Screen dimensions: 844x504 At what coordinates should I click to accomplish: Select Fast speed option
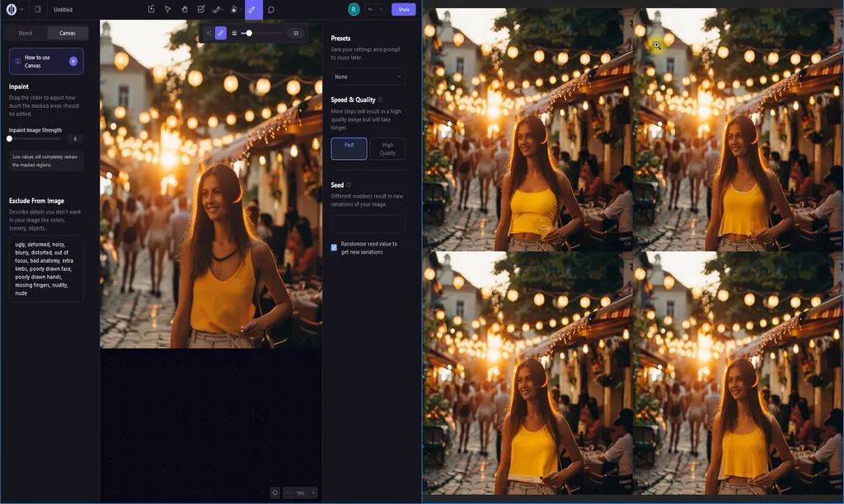(349, 148)
